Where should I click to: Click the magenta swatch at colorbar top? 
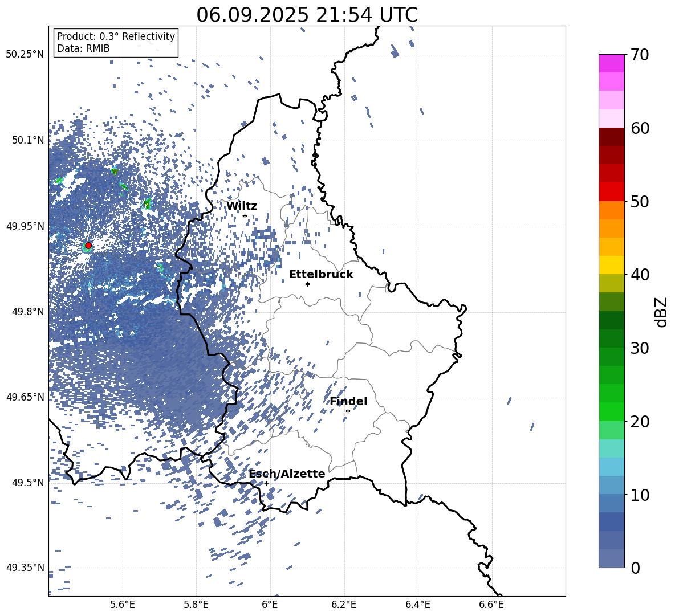[612, 64]
